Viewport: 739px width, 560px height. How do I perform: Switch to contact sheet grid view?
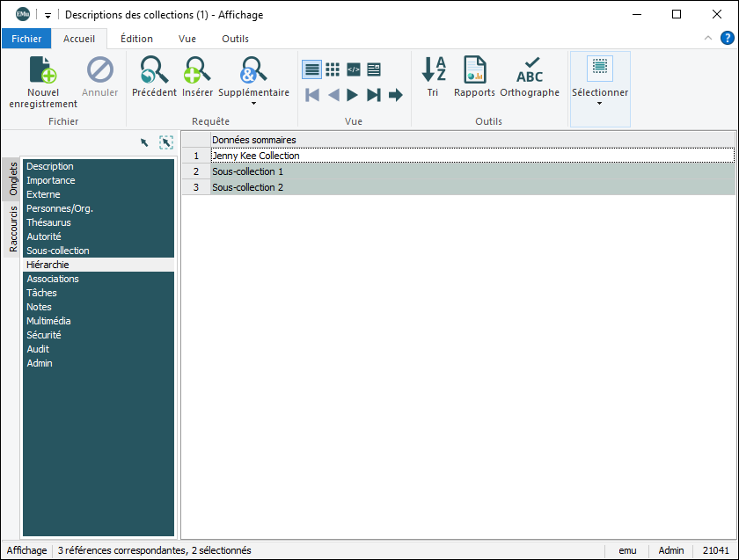point(333,69)
